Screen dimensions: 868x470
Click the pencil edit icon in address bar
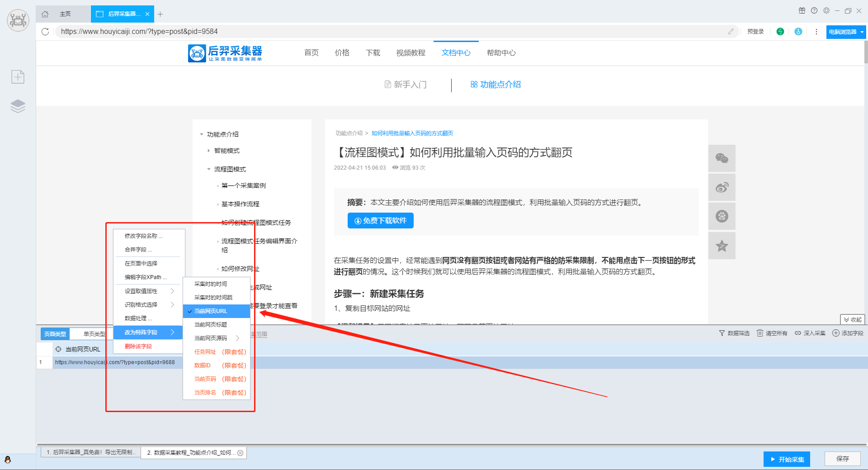pos(731,32)
